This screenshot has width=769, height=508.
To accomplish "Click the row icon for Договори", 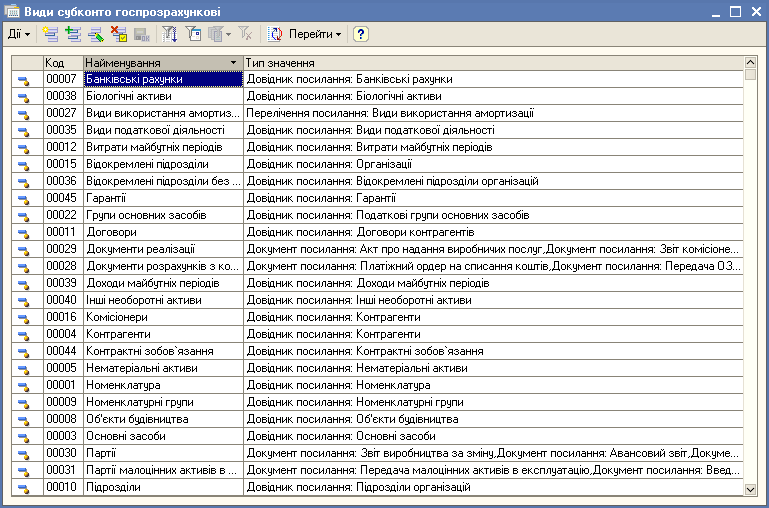I will [x=24, y=233].
